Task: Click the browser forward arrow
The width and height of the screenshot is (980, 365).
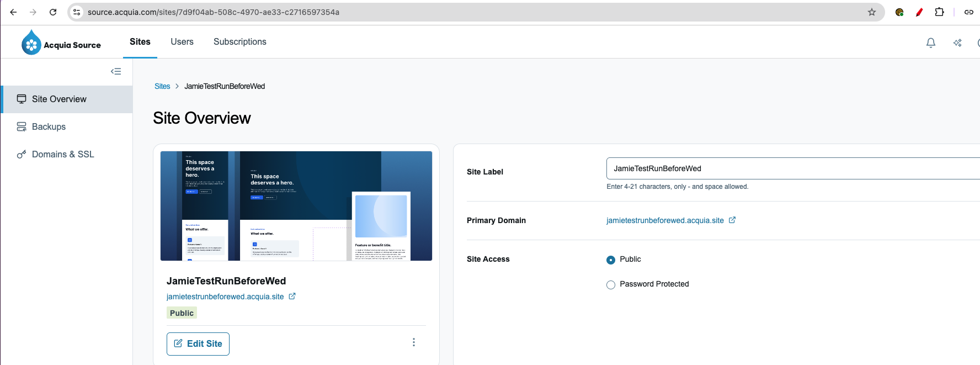Action: (33, 12)
